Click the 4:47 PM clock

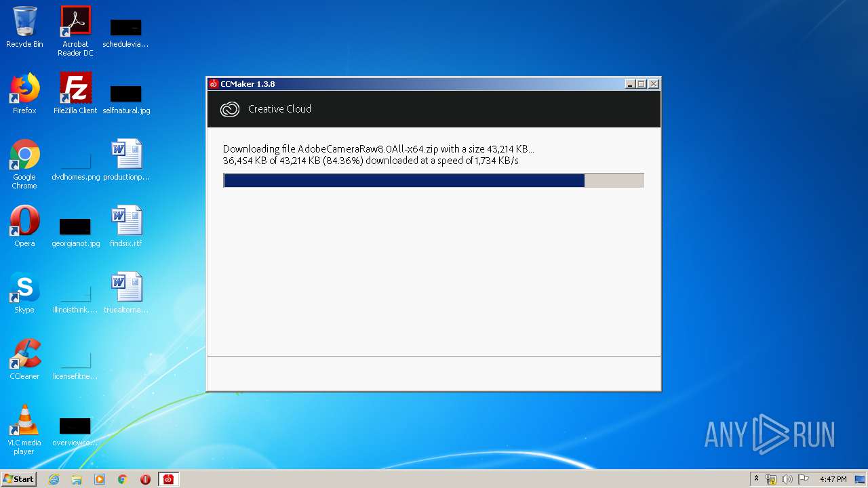833,479
